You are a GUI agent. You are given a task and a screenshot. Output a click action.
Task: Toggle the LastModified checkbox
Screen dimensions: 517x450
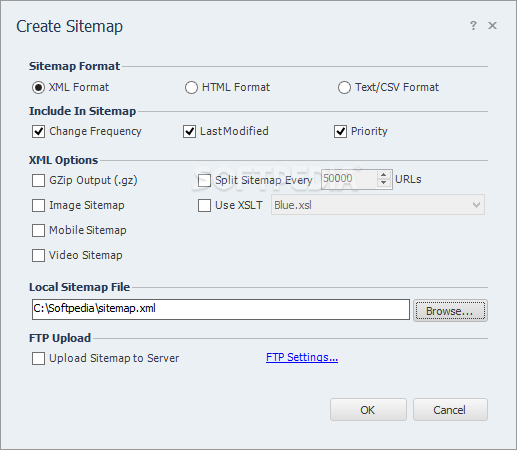coord(189,131)
